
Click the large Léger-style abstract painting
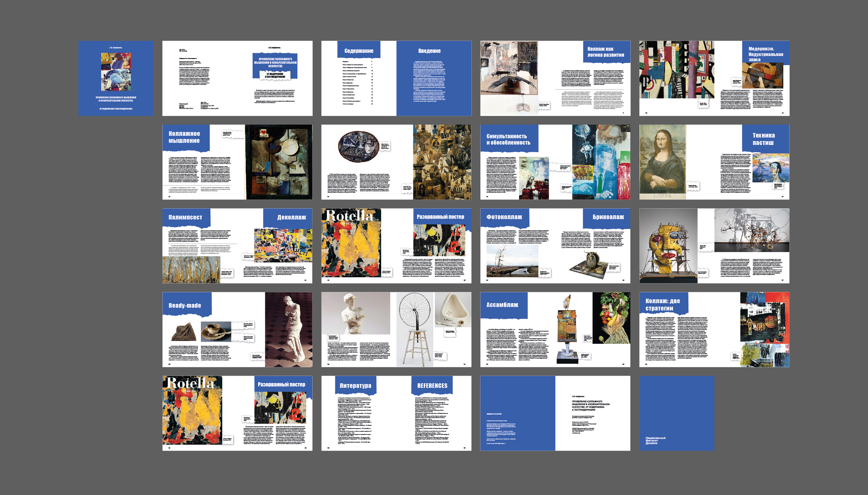point(677,70)
